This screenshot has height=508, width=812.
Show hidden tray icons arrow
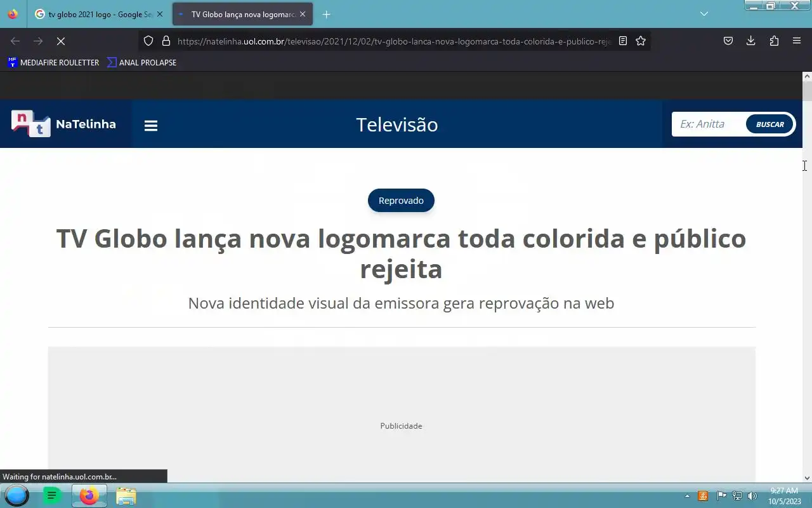[x=687, y=496]
